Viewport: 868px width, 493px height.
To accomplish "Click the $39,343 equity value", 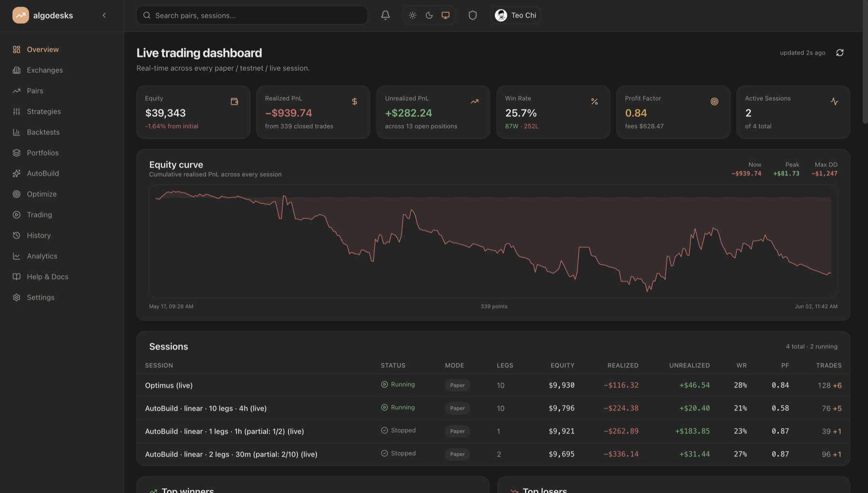I will tap(165, 113).
